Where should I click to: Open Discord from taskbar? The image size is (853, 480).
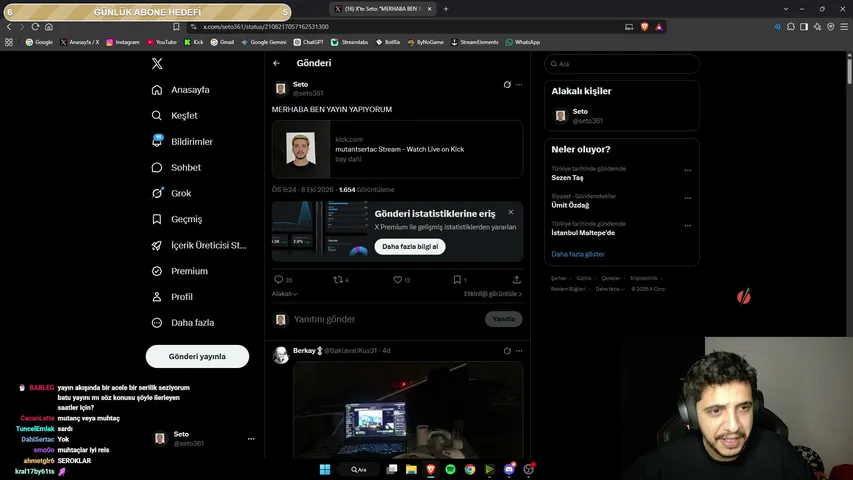pyautogui.click(x=509, y=470)
